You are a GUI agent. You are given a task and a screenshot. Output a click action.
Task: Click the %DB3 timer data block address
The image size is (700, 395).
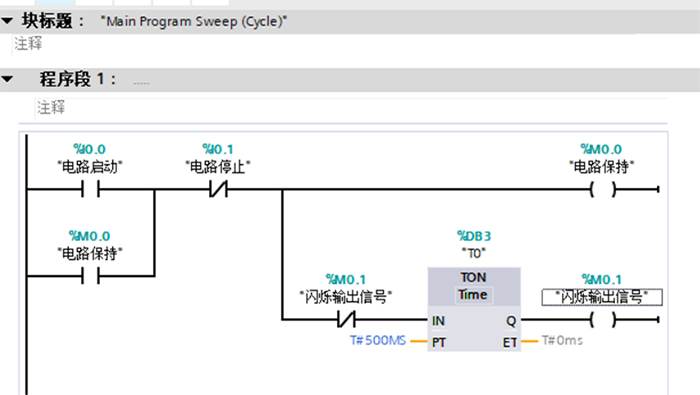point(474,236)
